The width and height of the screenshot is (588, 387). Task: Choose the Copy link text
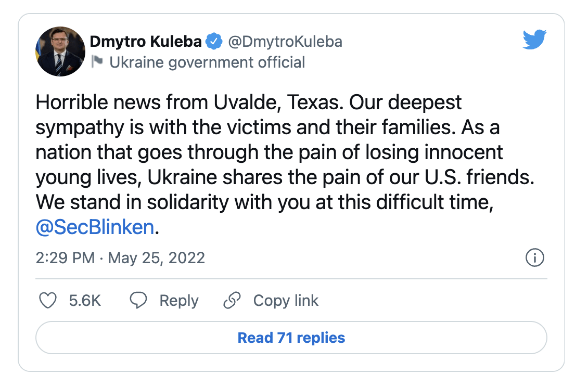click(286, 301)
